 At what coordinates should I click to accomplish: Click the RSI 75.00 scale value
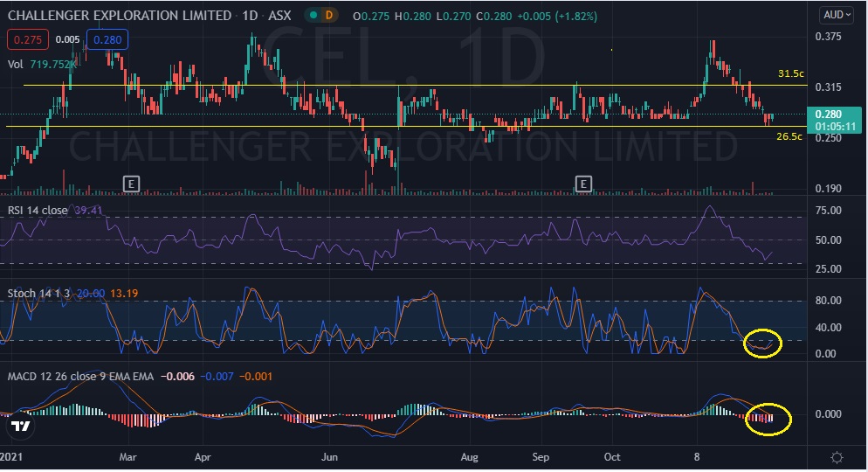click(x=828, y=211)
